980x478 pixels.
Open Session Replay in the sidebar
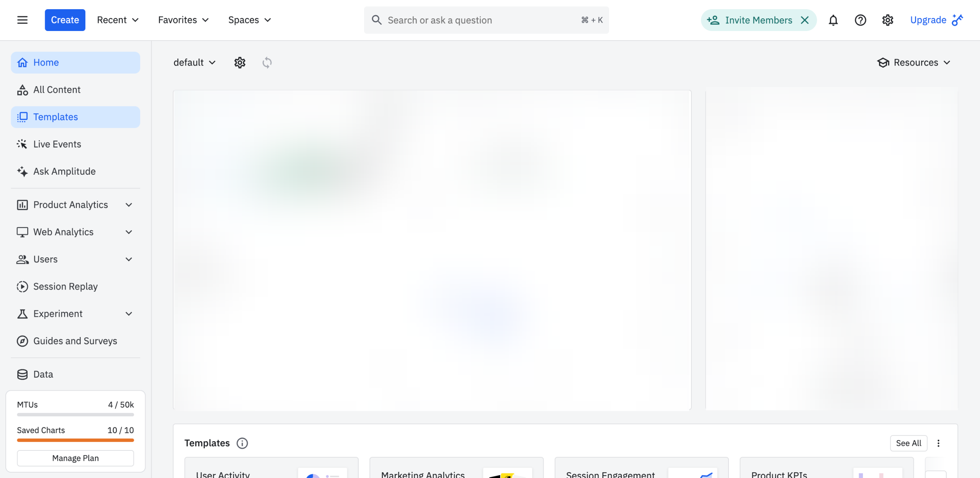pos(65,286)
